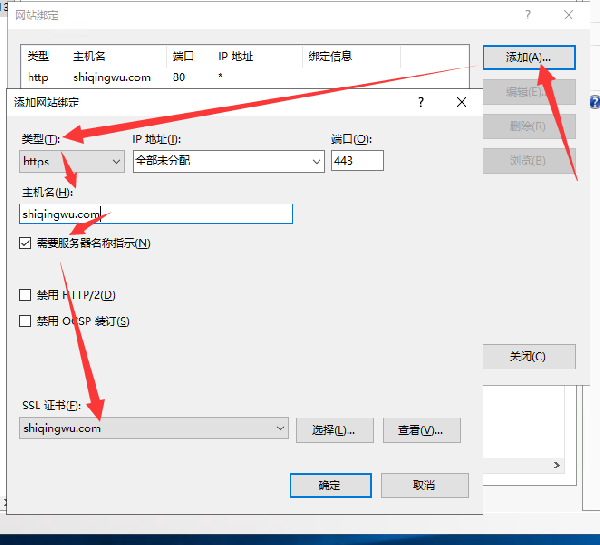The height and width of the screenshot is (545, 600).
Task: Click the 关闭(C) button
Action: [529, 356]
